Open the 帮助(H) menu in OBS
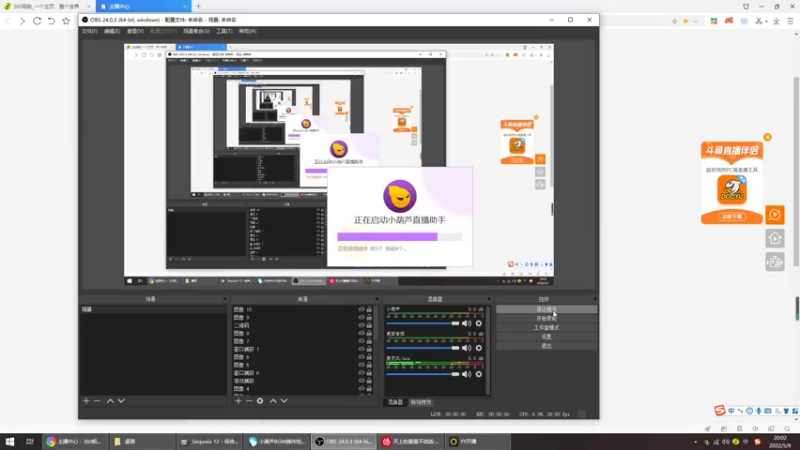Image resolution: width=800 pixels, height=450 pixels. [x=247, y=31]
